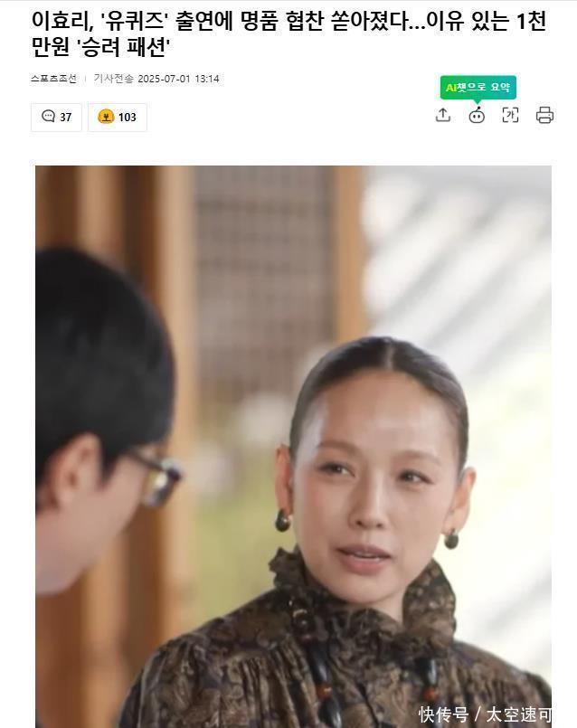Open the font size adjustment icon
This screenshot has height=728, width=577.
[x=510, y=115]
